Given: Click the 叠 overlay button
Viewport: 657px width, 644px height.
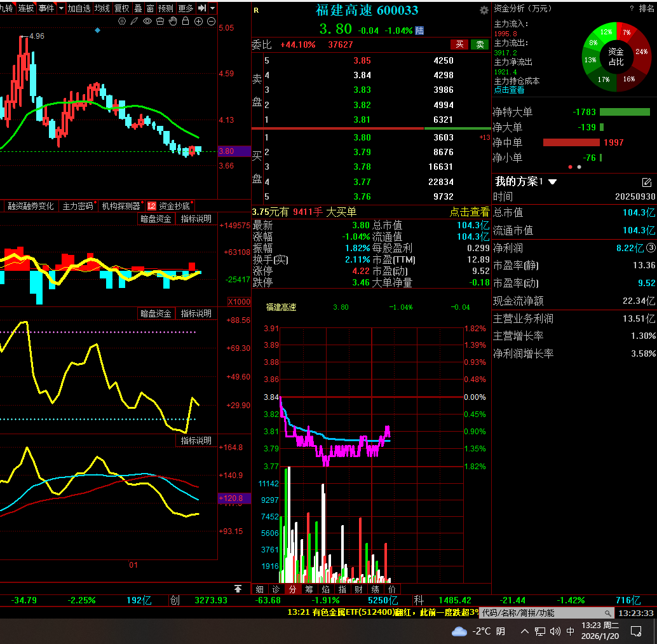Looking at the screenshot, I should coord(139,8).
